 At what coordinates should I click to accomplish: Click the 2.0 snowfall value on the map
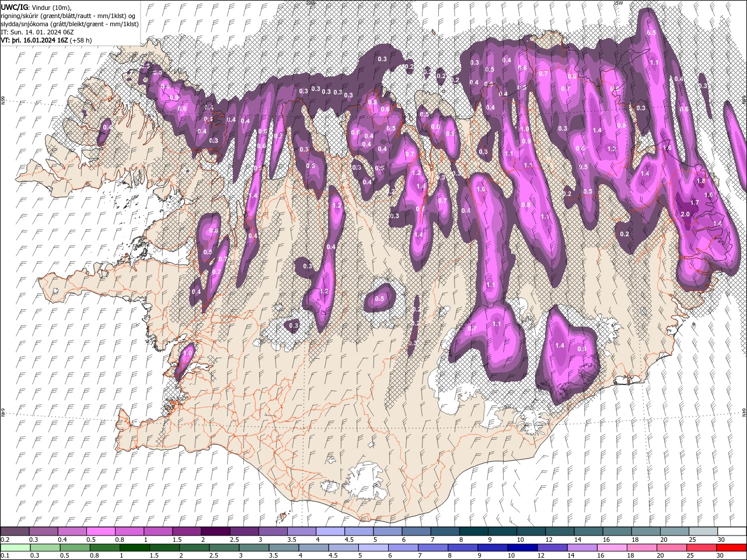pos(686,214)
